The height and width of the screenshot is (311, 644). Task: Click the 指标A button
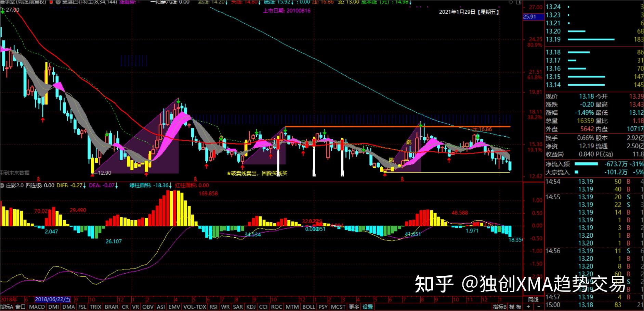7,307
